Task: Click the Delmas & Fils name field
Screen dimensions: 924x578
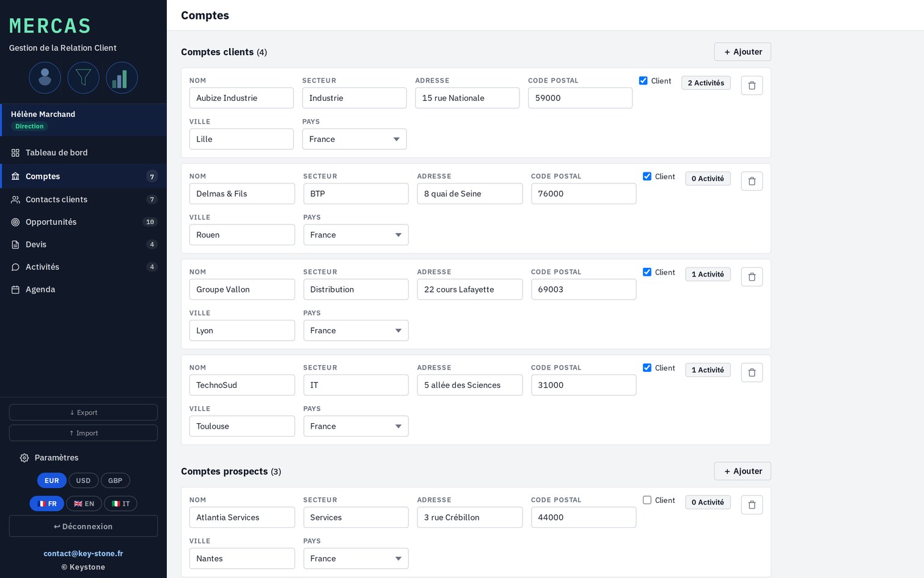Action: 242,194
